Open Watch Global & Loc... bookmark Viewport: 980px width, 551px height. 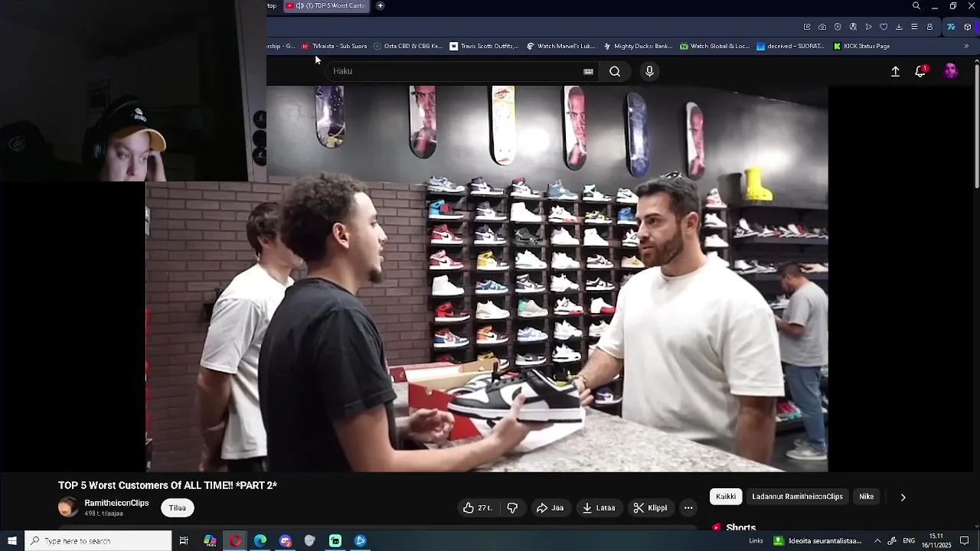click(714, 46)
